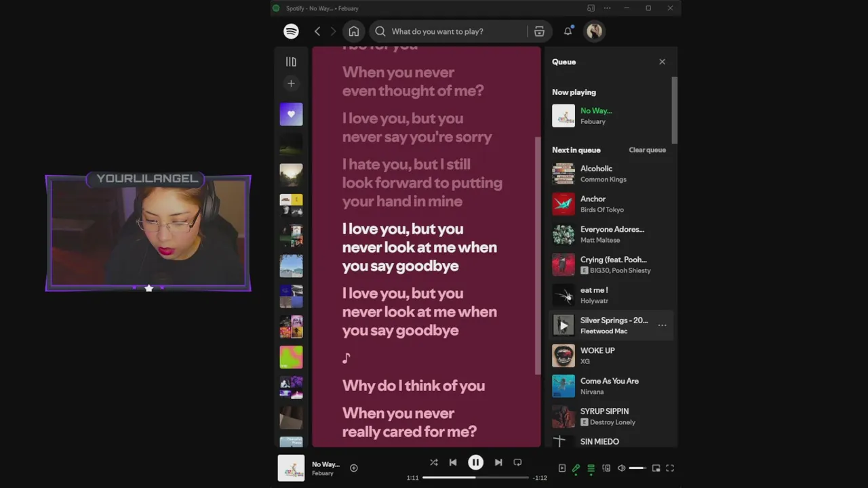Open the user profile avatar menu
The image size is (868, 488).
[595, 31]
